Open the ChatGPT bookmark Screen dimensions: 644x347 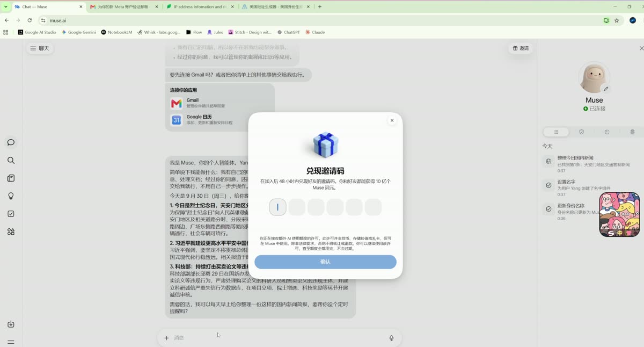pos(289,32)
